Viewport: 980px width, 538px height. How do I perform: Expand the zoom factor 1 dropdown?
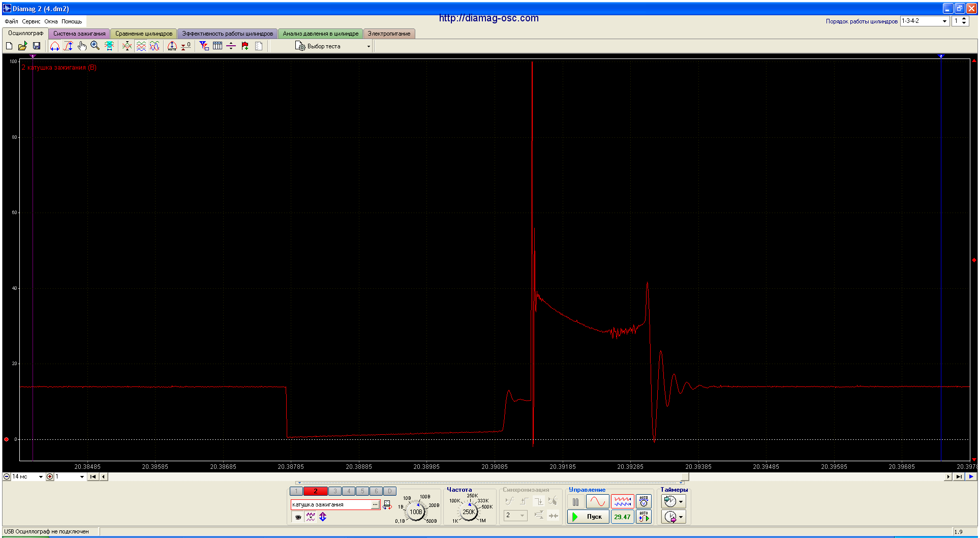[82, 477]
